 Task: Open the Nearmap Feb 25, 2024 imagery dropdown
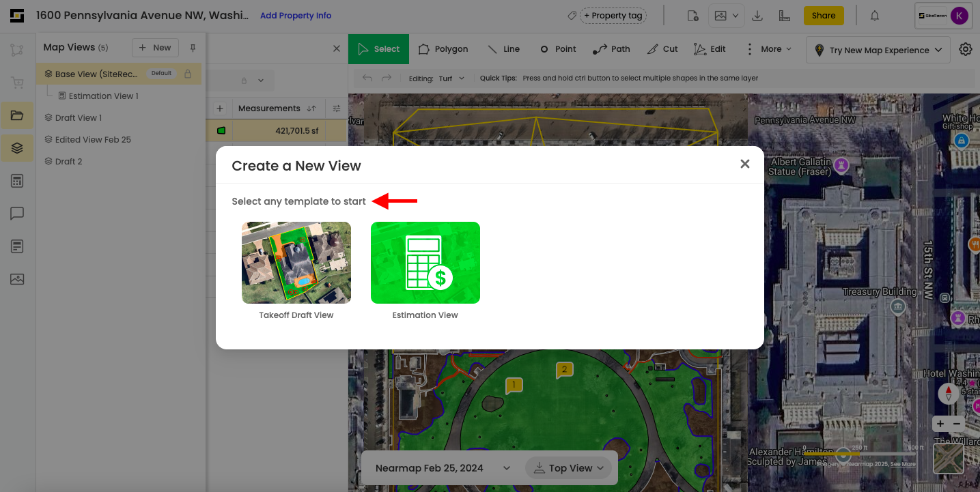[x=443, y=468]
